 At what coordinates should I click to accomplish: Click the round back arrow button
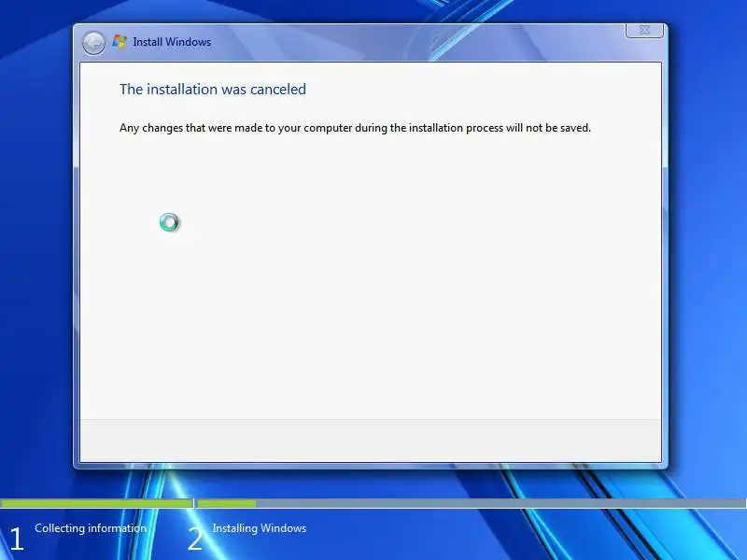pos(93,43)
